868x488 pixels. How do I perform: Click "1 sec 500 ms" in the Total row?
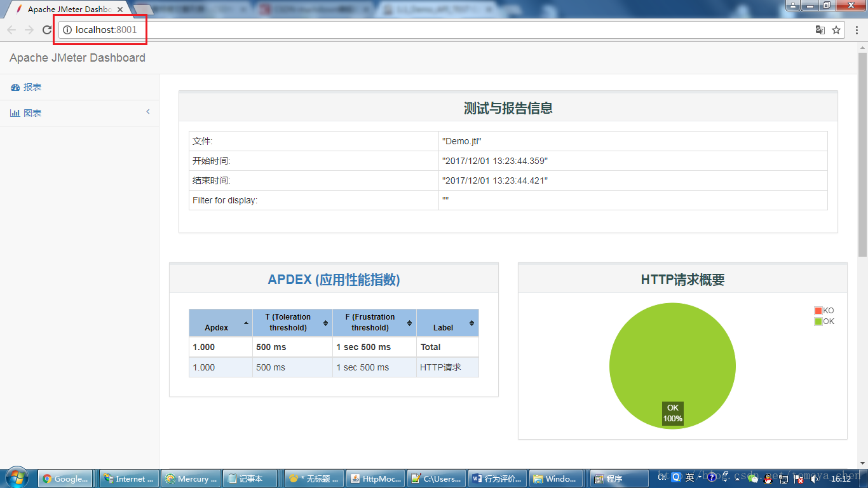(x=363, y=347)
